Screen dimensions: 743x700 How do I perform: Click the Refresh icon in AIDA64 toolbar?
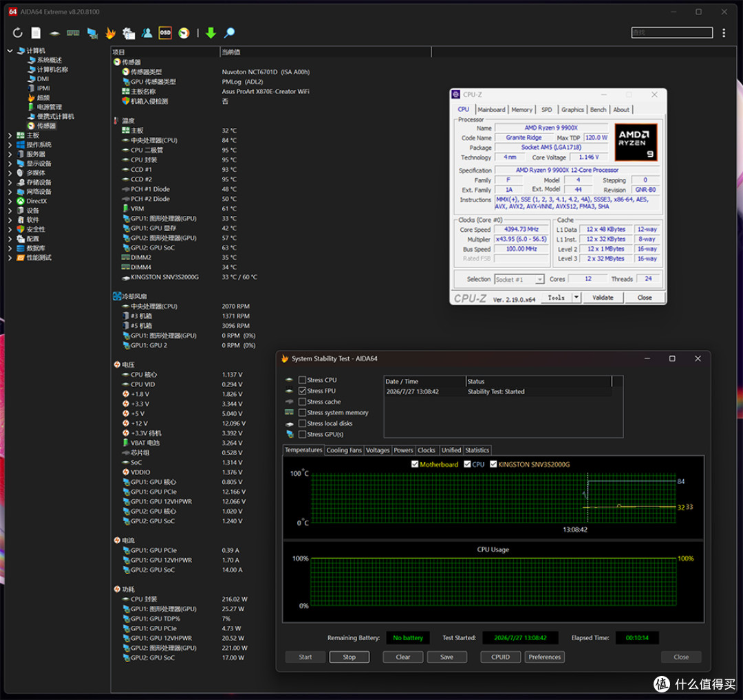pyautogui.click(x=17, y=33)
